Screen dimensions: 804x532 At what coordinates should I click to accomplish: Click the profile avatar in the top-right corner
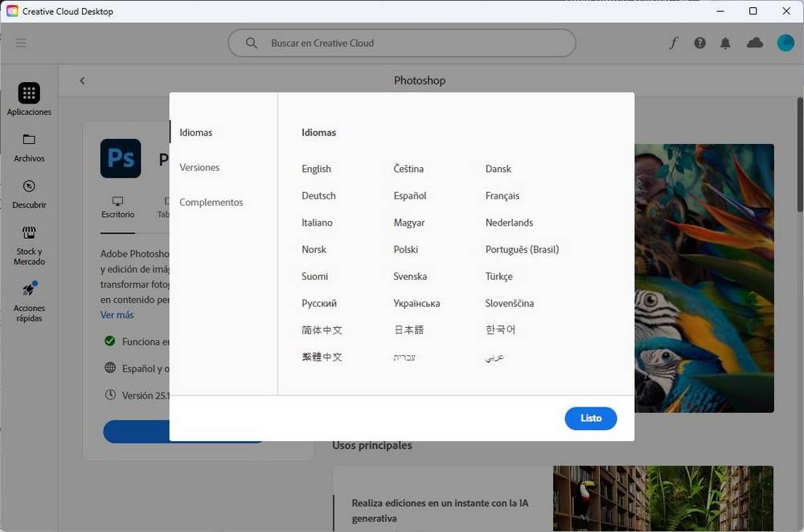tap(786, 43)
